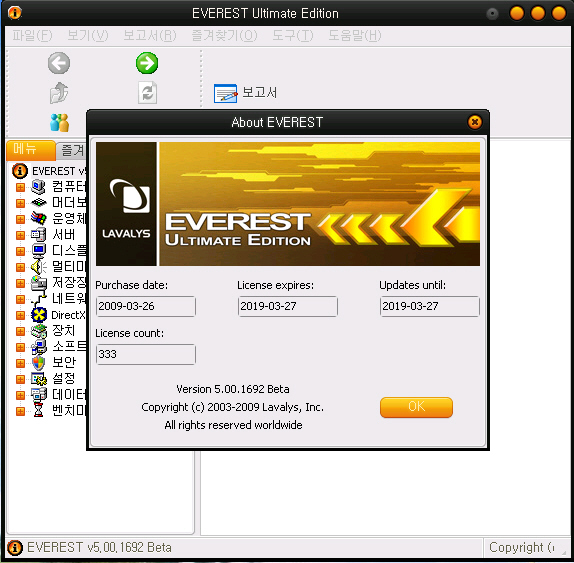The width and height of the screenshot is (574, 563).
Task: Click the two-people users icon in toolbar
Action: pos(59,122)
